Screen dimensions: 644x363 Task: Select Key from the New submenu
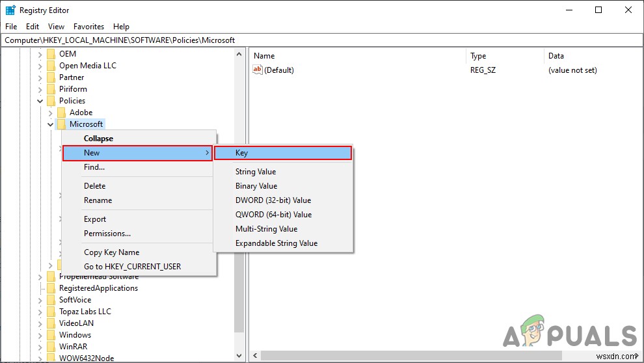click(x=283, y=153)
